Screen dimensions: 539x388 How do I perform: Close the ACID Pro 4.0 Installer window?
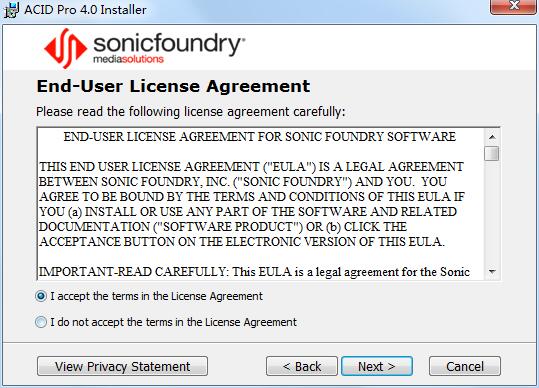pyautogui.click(x=514, y=6)
